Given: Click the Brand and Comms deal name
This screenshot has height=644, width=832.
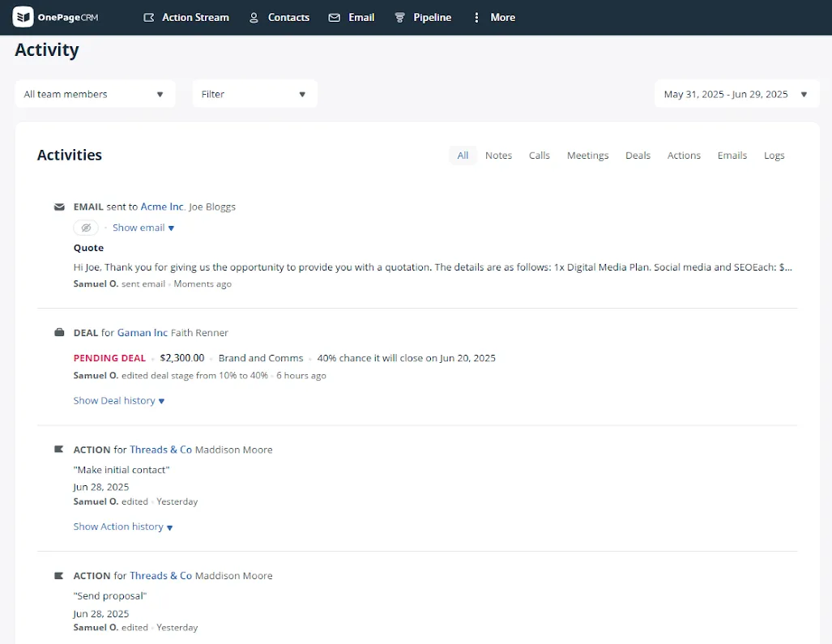Looking at the screenshot, I should [261, 358].
